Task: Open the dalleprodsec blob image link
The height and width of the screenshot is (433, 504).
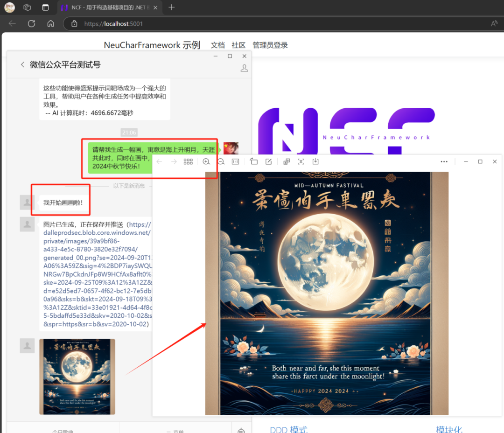Action: 98,274
